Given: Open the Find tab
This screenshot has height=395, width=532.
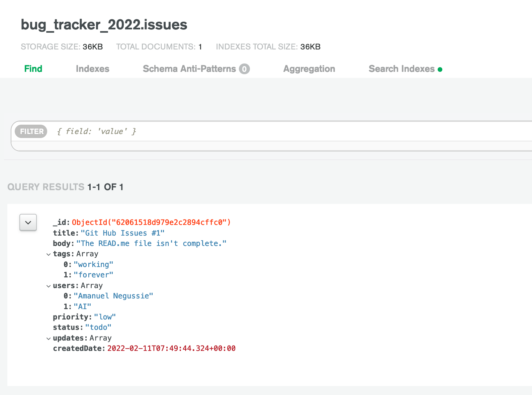Looking at the screenshot, I should 33,69.
